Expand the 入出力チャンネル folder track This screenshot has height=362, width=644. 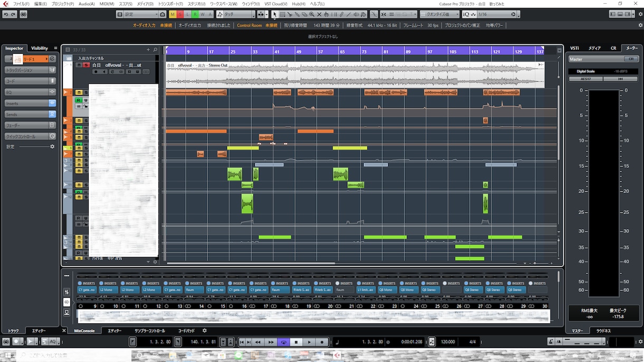(x=69, y=58)
